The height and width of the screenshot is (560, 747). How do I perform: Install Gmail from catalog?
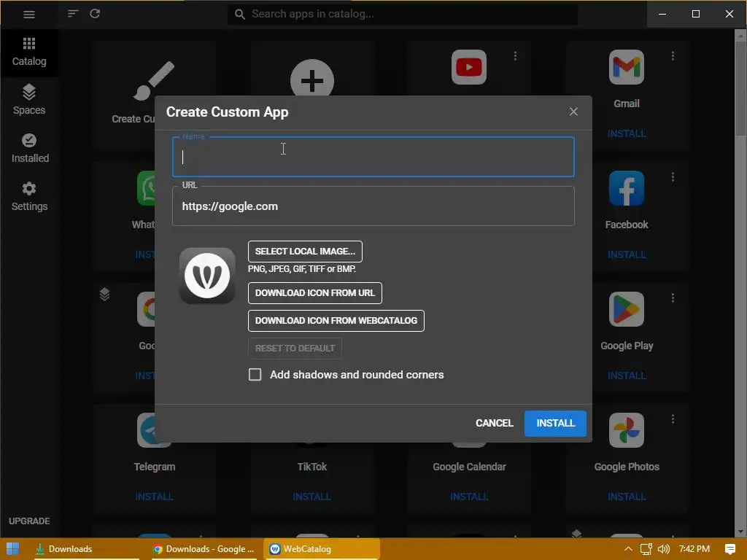(x=627, y=133)
